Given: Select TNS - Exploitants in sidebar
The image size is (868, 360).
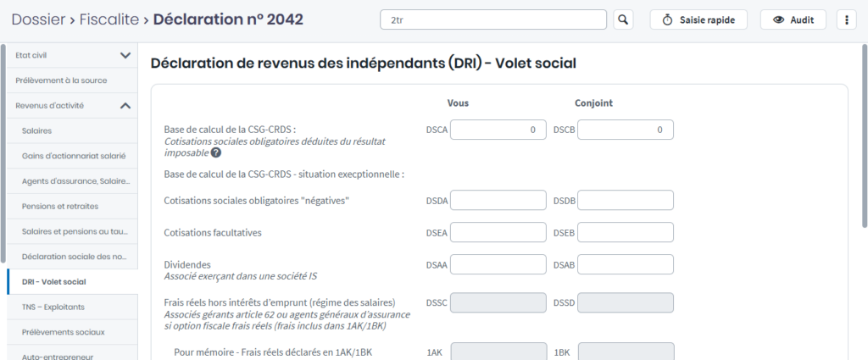Looking at the screenshot, I should (53, 307).
